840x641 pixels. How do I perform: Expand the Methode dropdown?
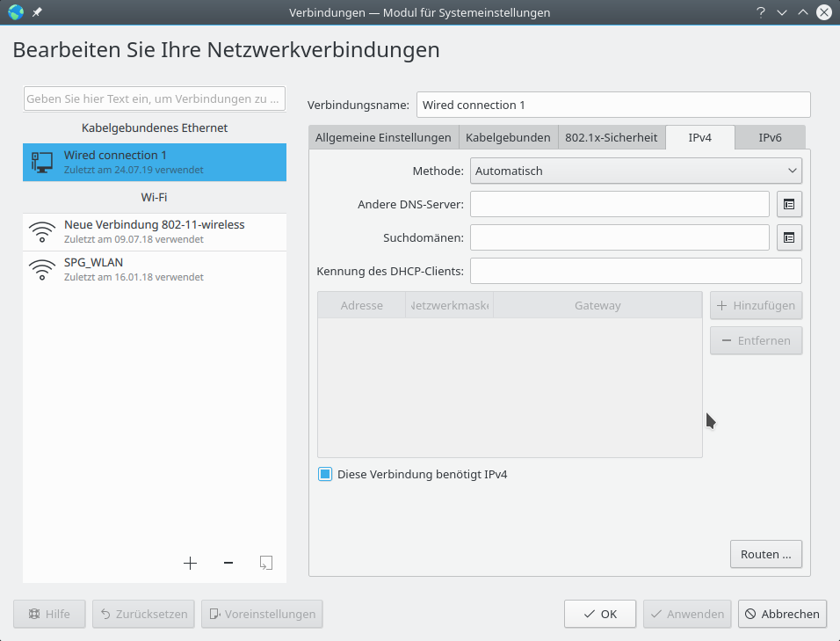[636, 171]
